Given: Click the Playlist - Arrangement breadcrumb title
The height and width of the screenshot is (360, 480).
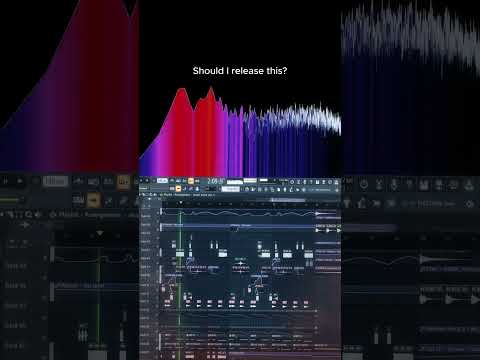Looking at the screenshot, I should click(x=177, y=195).
